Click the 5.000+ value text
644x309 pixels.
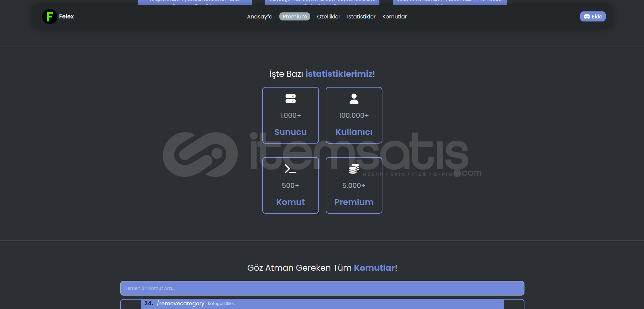[354, 186]
